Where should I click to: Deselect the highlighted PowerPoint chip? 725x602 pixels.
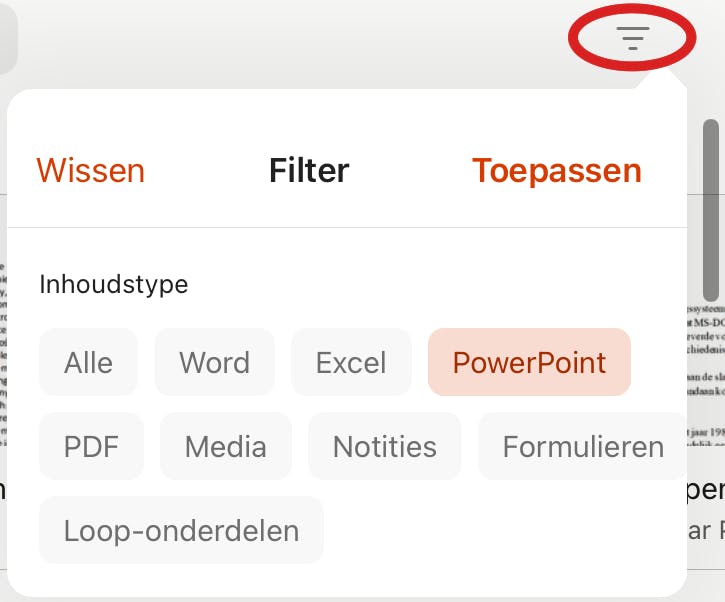tap(529, 362)
